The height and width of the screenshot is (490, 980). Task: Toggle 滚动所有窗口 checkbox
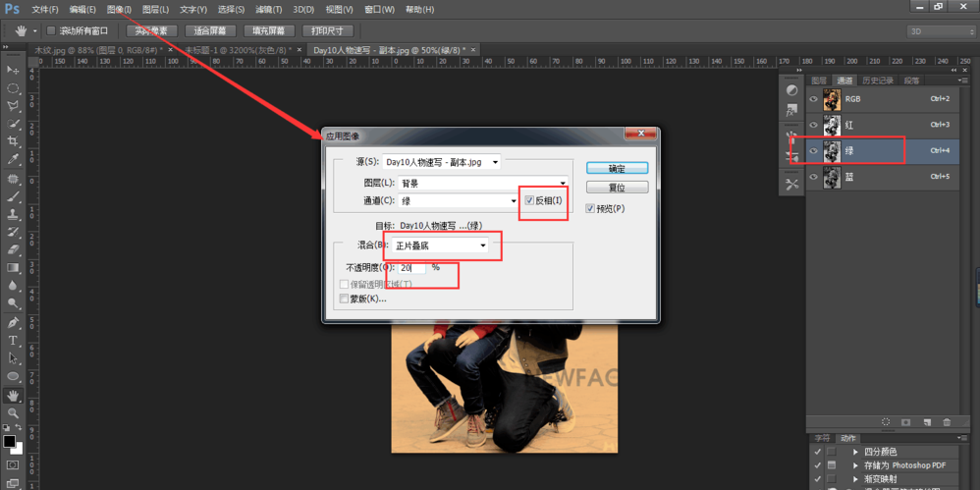click(x=51, y=30)
